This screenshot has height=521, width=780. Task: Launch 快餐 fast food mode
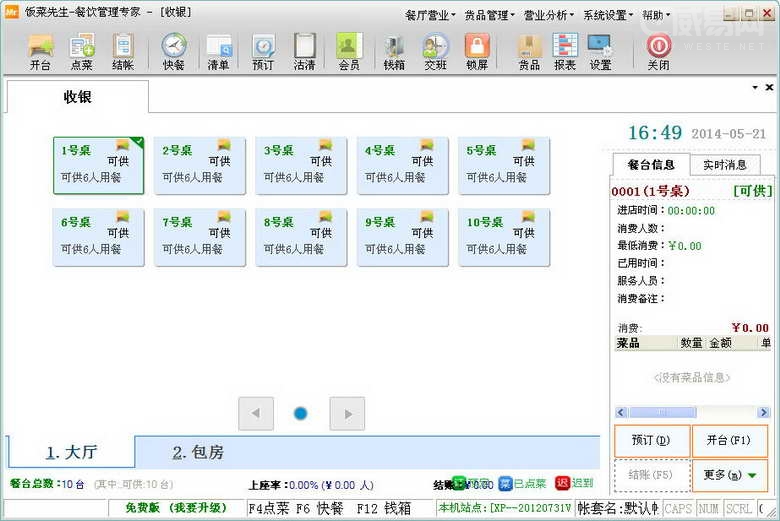tap(174, 51)
